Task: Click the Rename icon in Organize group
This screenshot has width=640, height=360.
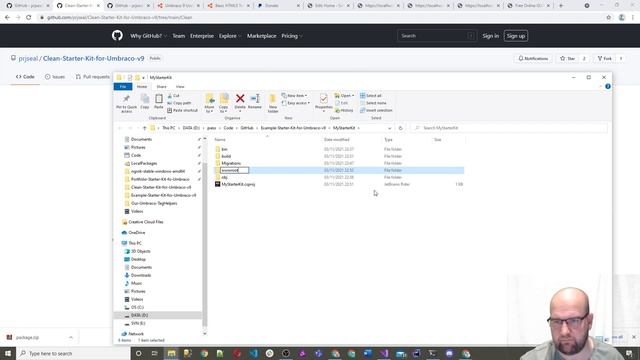Action: pyautogui.click(x=255, y=101)
